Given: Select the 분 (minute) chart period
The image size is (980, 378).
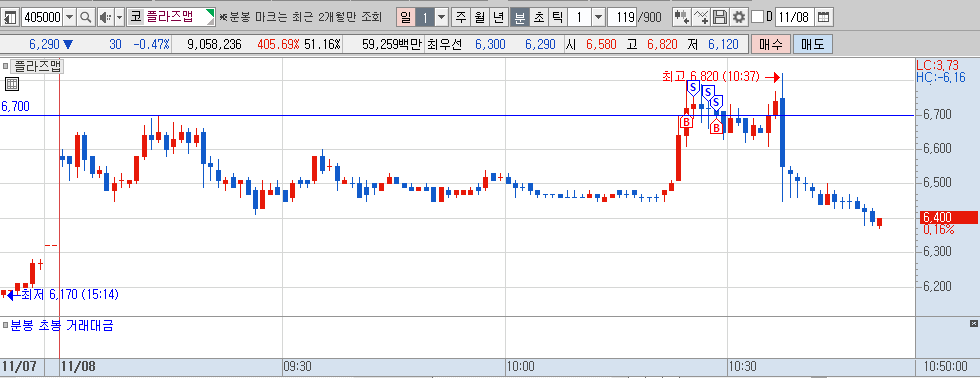Looking at the screenshot, I should point(519,17).
